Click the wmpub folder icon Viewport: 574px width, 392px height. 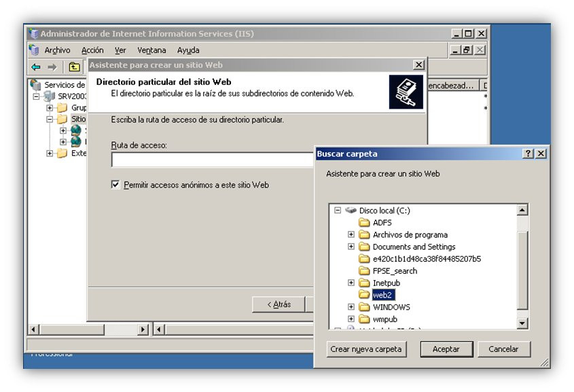(364, 319)
